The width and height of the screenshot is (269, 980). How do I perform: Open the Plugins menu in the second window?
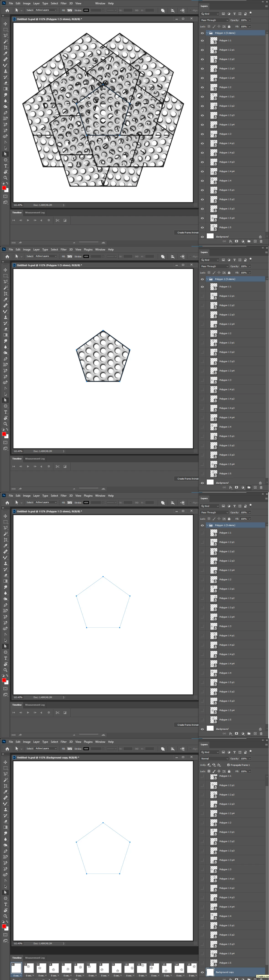(88, 250)
